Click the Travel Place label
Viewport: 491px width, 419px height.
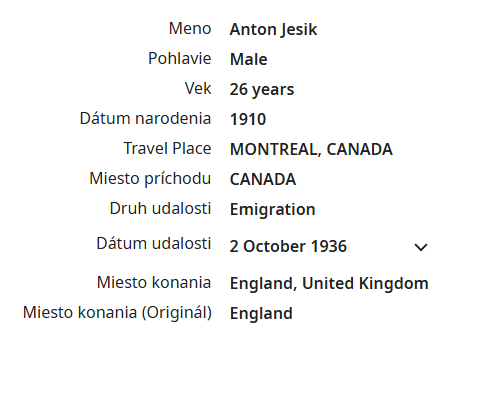pos(167,148)
